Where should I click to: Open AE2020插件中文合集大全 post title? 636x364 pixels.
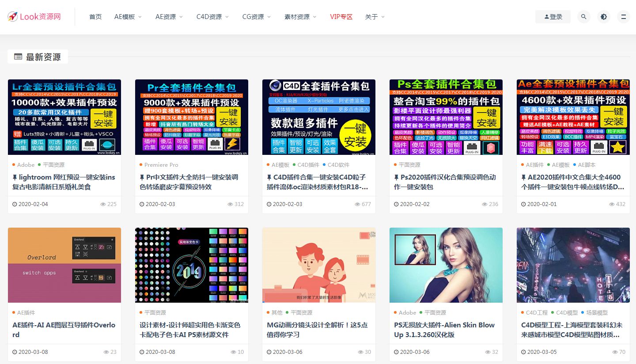[573, 182]
